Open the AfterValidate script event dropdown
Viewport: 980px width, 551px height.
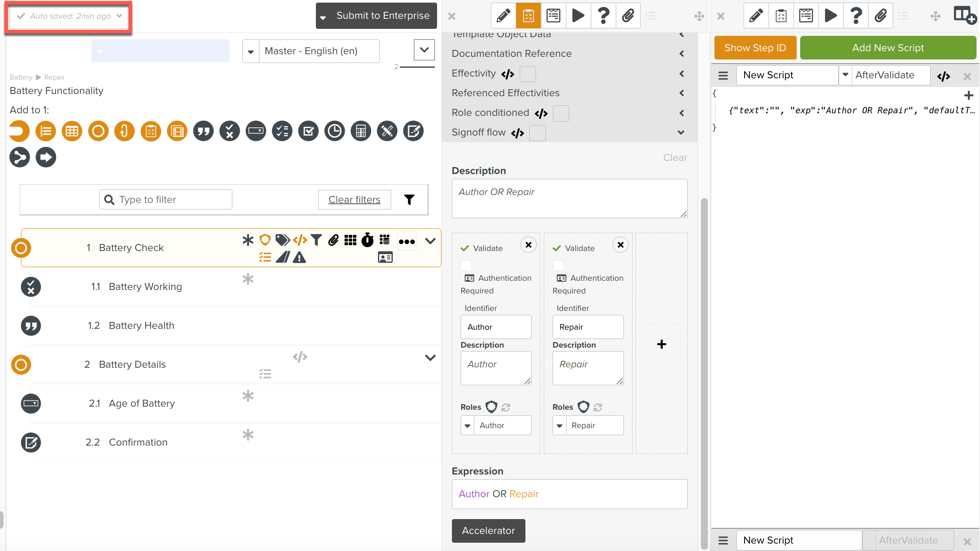click(x=845, y=75)
